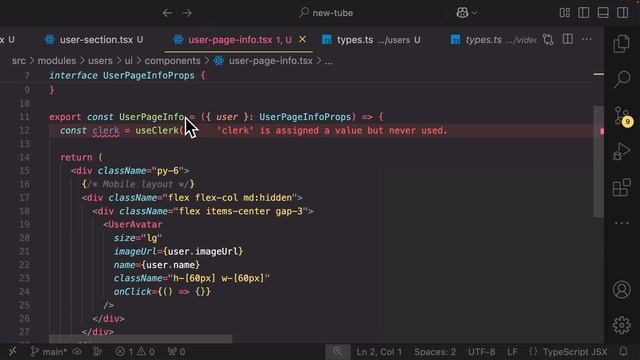The height and width of the screenshot is (360, 640).
Task: Click the inline 'clerk' never used error message
Action: coord(332,131)
